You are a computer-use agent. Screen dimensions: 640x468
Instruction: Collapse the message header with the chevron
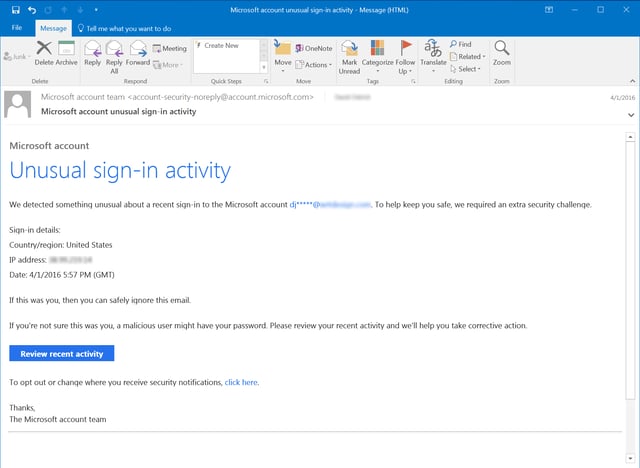click(x=630, y=116)
